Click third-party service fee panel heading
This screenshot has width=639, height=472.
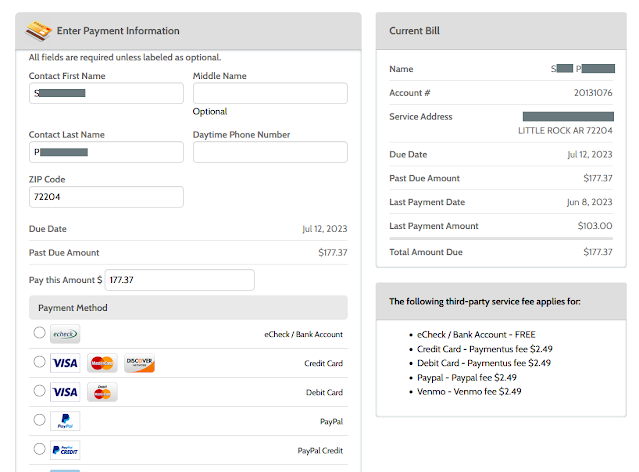(x=485, y=302)
